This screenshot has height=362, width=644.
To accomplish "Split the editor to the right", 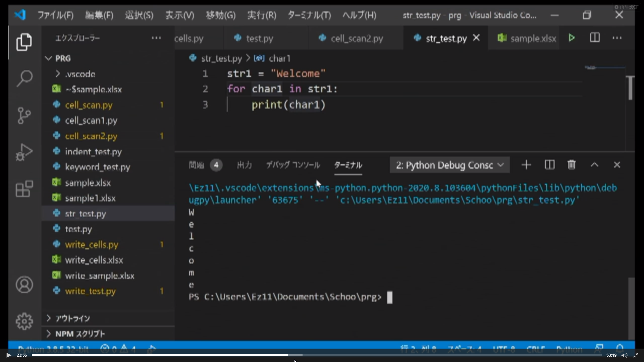I will (595, 38).
